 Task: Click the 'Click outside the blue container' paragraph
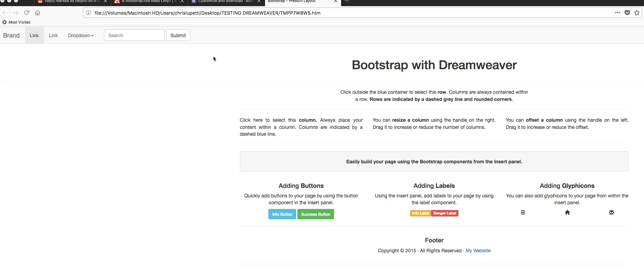coord(434,96)
